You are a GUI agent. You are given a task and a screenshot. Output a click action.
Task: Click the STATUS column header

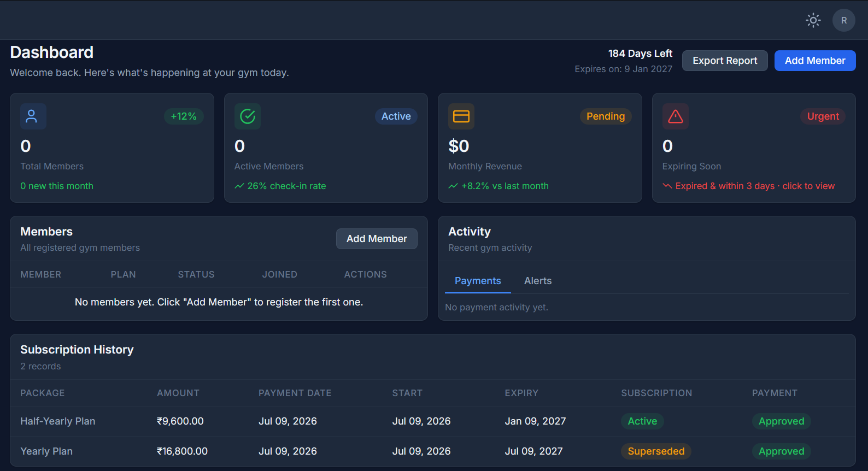click(x=196, y=274)
